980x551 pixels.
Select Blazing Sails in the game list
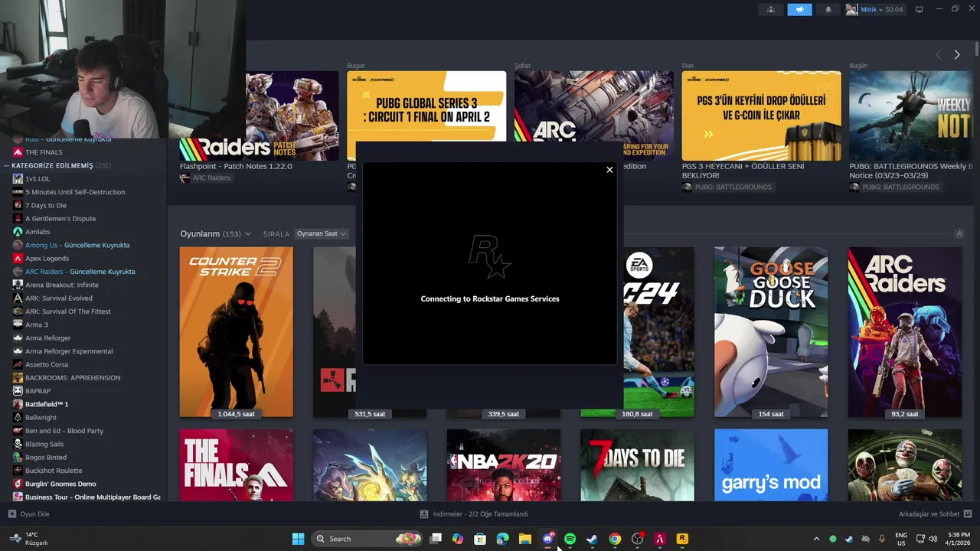(x=44, y=444)
